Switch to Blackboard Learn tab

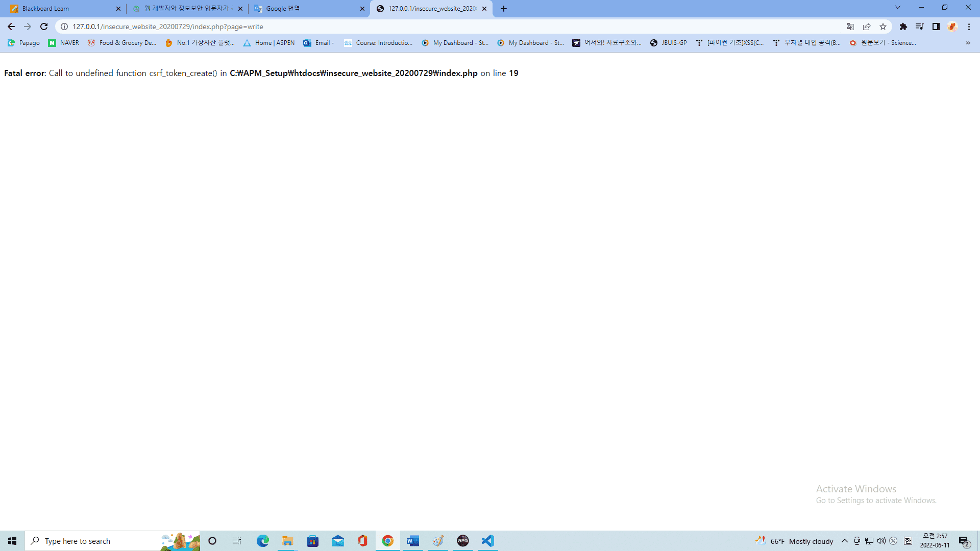tap(61, 9)
